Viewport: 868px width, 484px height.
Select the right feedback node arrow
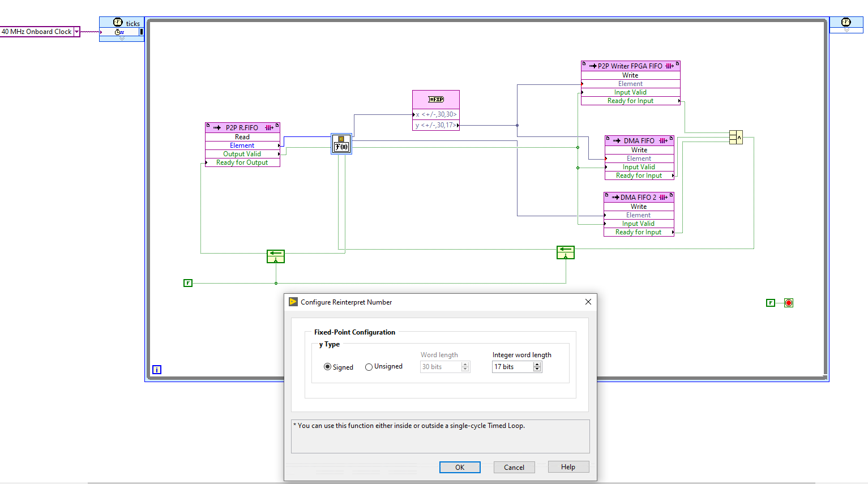565,252
